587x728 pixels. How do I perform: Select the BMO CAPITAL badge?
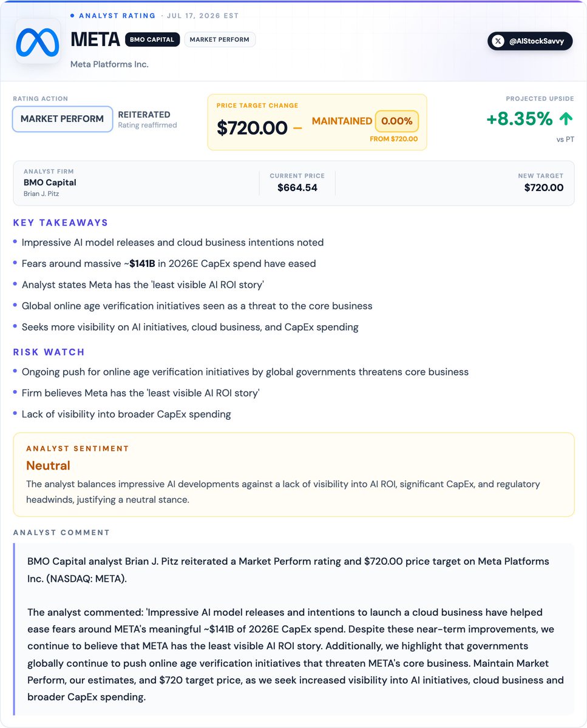tap(152, 39)
